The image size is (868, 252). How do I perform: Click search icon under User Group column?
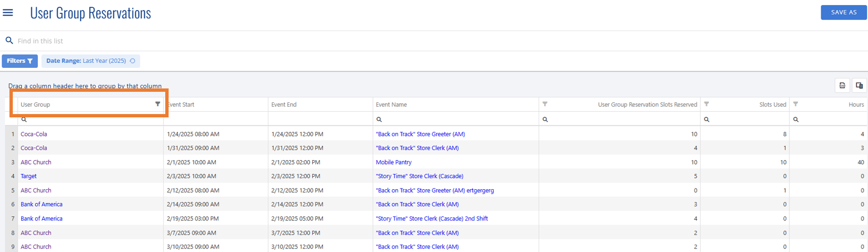[23, 120]
